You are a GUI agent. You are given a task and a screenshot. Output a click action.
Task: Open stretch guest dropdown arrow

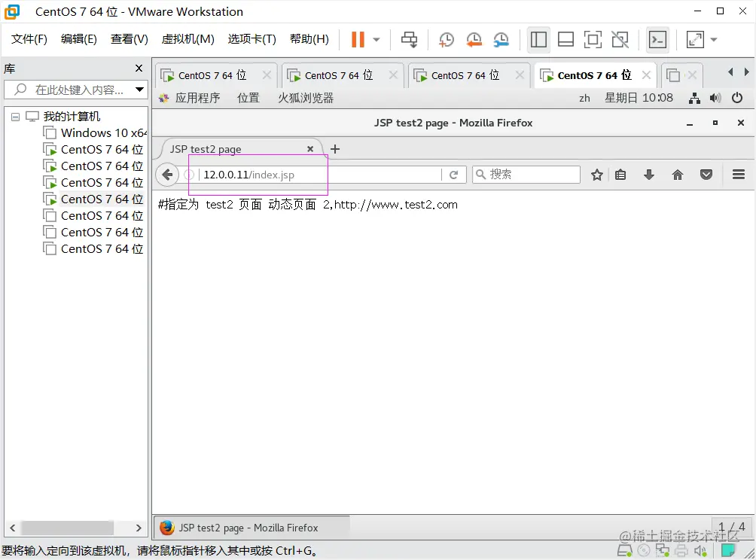coord(714,40)
